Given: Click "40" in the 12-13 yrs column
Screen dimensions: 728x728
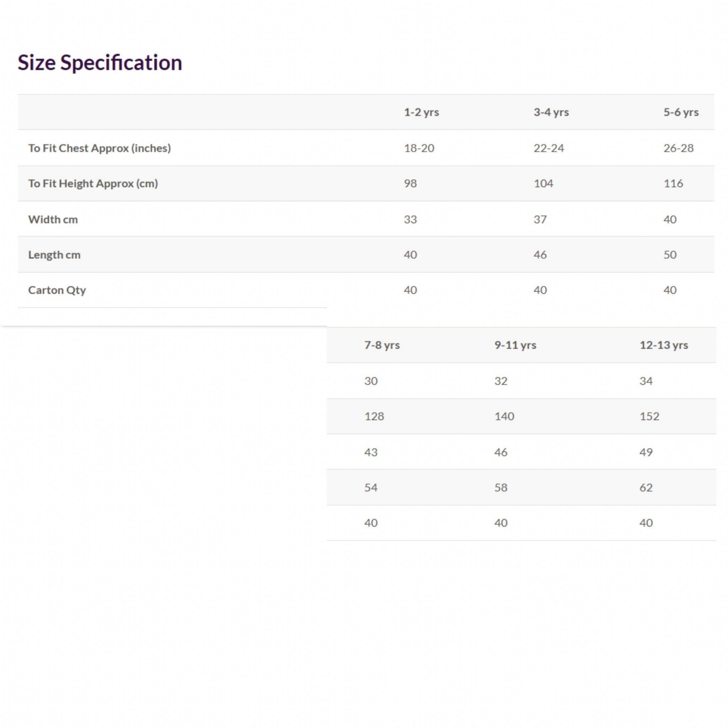Looking at the screenshot, I should tap(646, 523).
